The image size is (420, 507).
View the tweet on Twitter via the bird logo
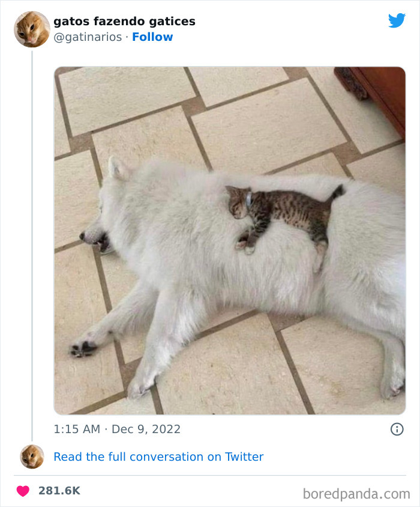pos(397,20)
